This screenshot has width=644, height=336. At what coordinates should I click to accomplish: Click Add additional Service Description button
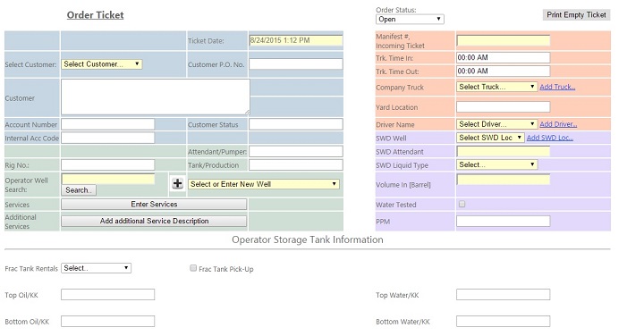(154, 221)
